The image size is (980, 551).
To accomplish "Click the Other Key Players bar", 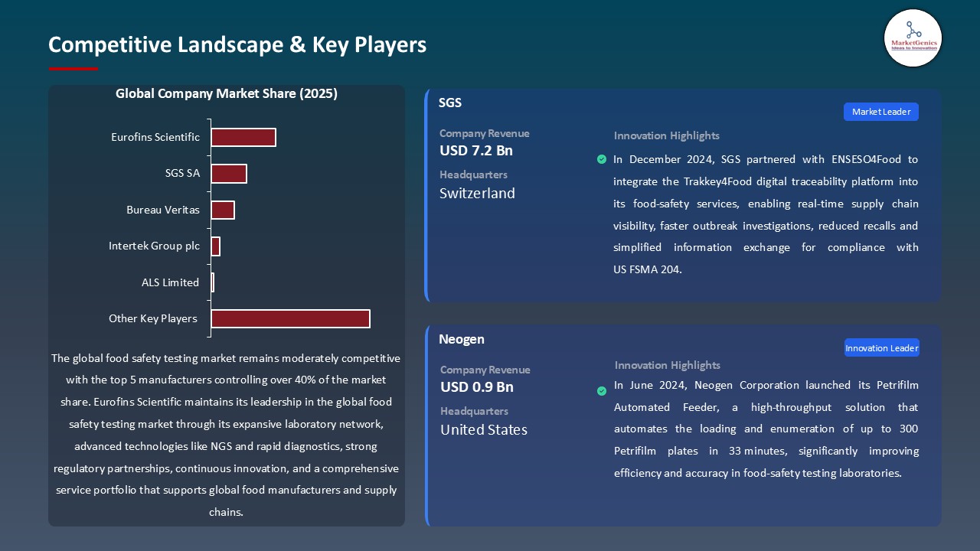I will pyautogui.click(x=290, y=318).
